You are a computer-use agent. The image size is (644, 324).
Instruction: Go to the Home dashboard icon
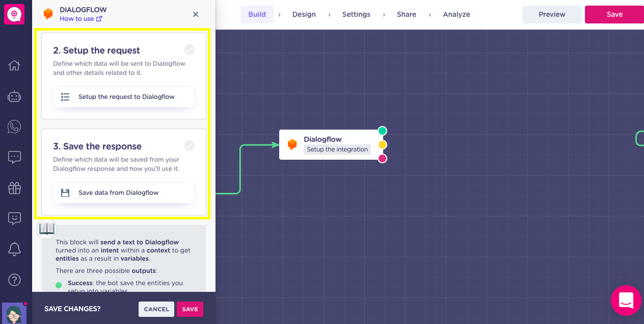(14, 65)
